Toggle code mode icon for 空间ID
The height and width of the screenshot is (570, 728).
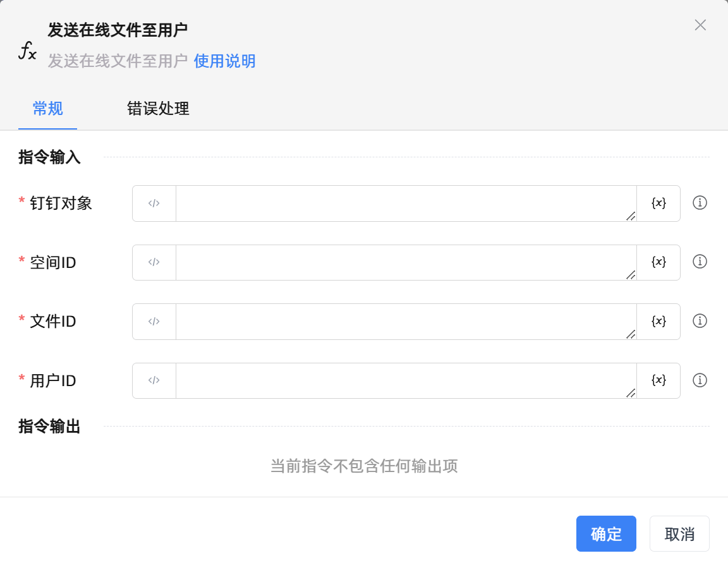(x=154, y=262)
